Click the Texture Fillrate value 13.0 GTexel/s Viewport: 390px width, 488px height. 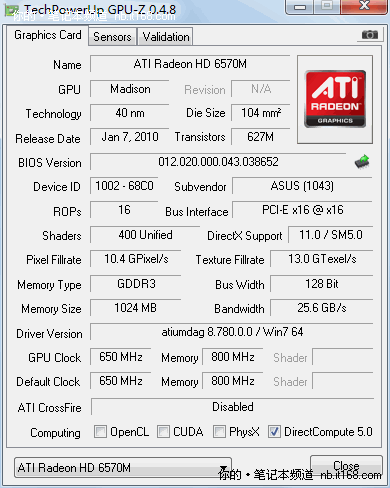click(x=322, y=259)
